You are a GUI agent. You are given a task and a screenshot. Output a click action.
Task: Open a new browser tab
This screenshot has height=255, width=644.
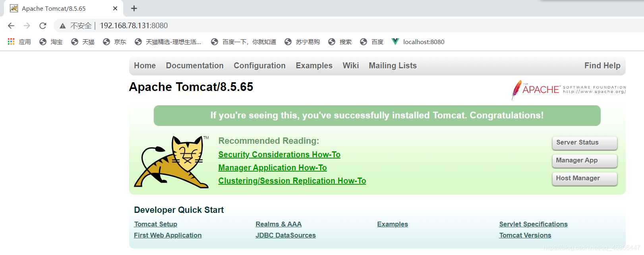(x=134, y=8)
